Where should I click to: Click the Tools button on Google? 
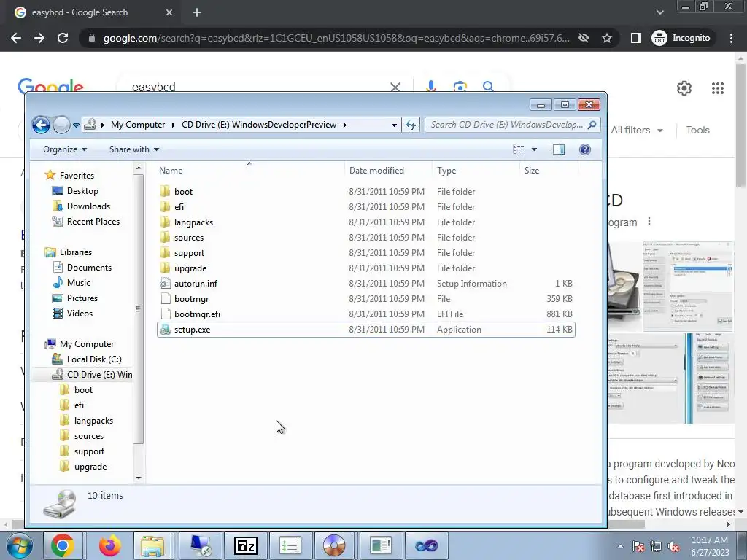(697, 130)
